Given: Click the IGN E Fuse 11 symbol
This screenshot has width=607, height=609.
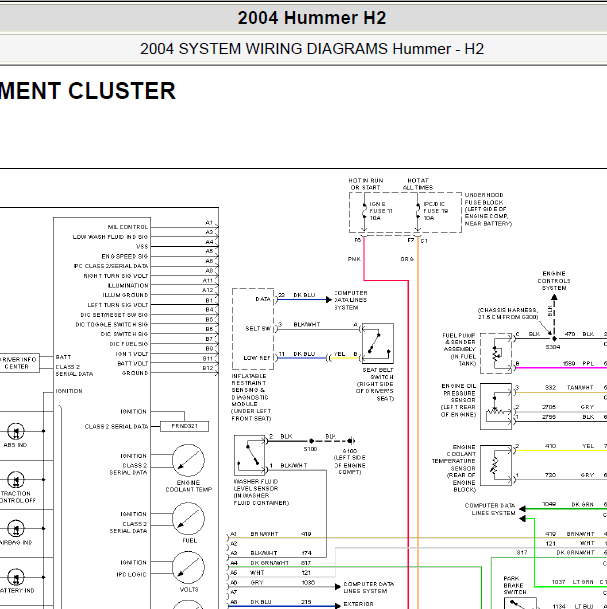Looking at the screenshot, I should click(364, 211).
